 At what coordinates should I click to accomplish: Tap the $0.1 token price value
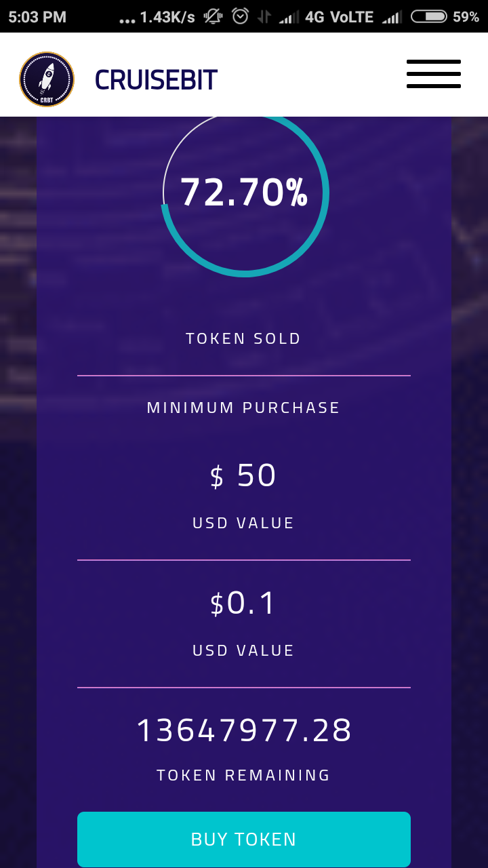click(x=243, y=603)
